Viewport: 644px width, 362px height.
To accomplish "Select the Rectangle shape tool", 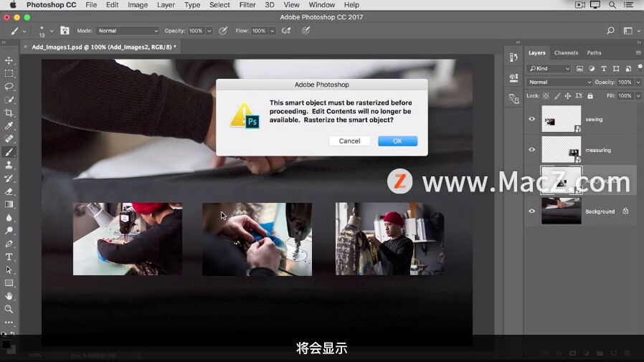I will pos(9,283).
